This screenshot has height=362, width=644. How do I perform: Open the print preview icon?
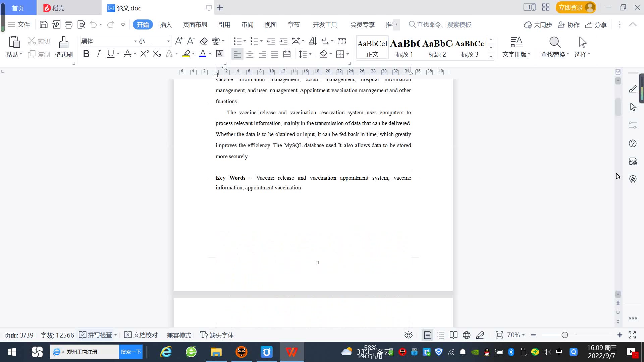click(x=81, y=24)
